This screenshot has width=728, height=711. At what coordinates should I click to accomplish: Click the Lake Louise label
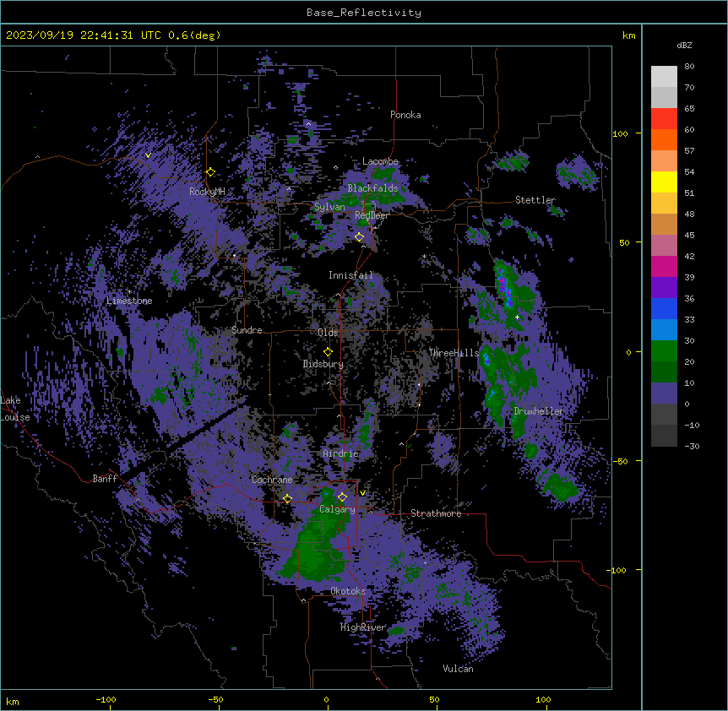15,409
